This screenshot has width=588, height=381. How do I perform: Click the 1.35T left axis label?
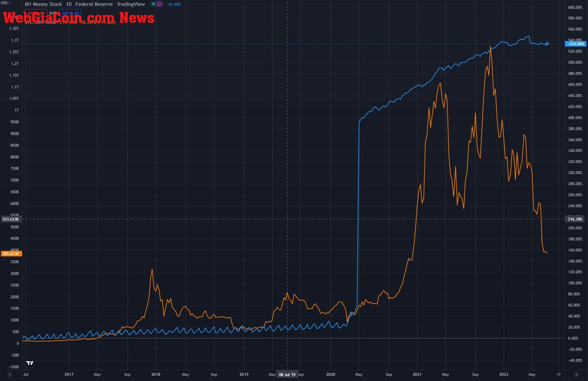[x=14, y=29]
